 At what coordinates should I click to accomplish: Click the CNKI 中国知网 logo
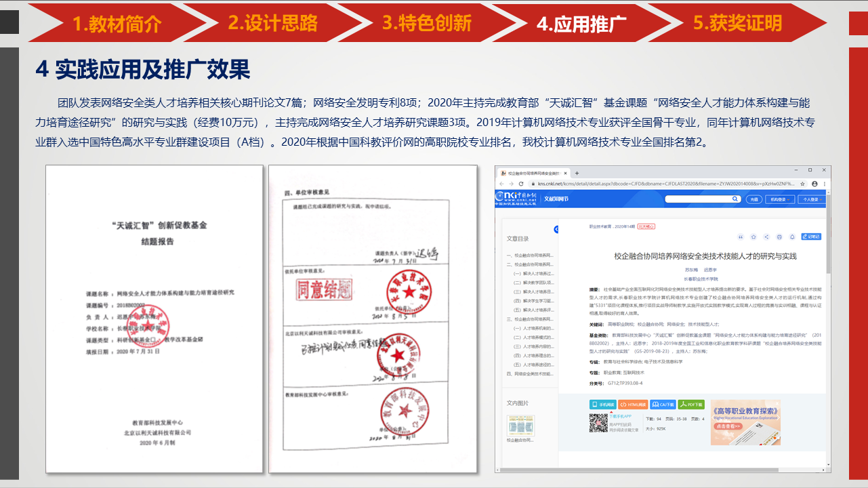point(516,199)
